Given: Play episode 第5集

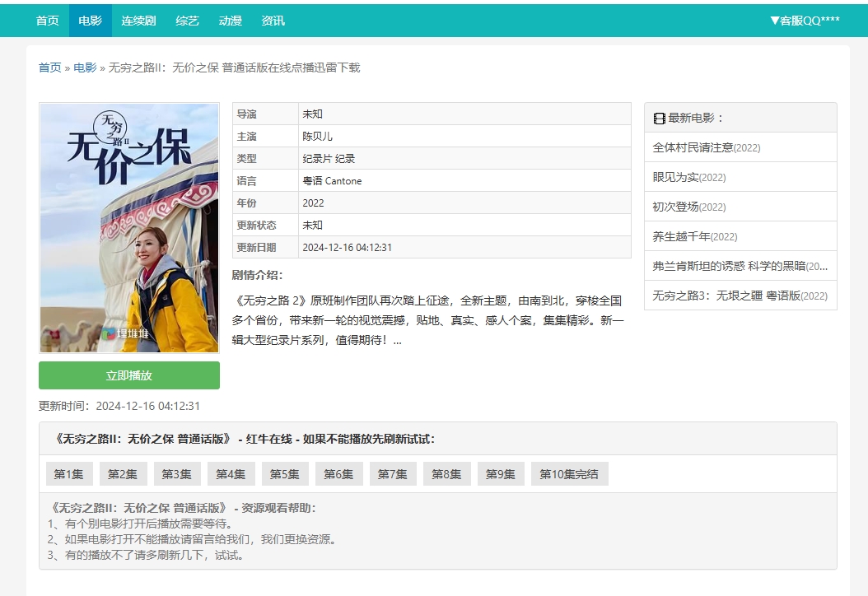Looking at the screenshot, I should pyautogui.click(x=285, y=473).
